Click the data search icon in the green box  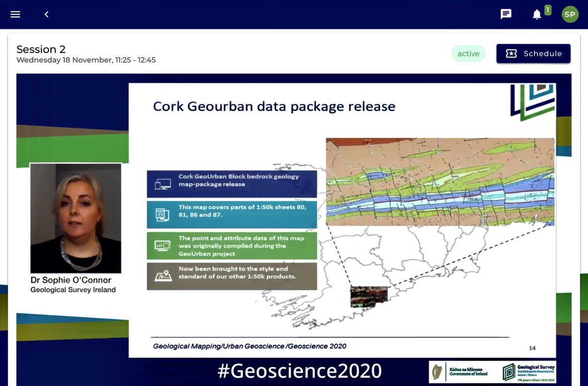point(162,245)
